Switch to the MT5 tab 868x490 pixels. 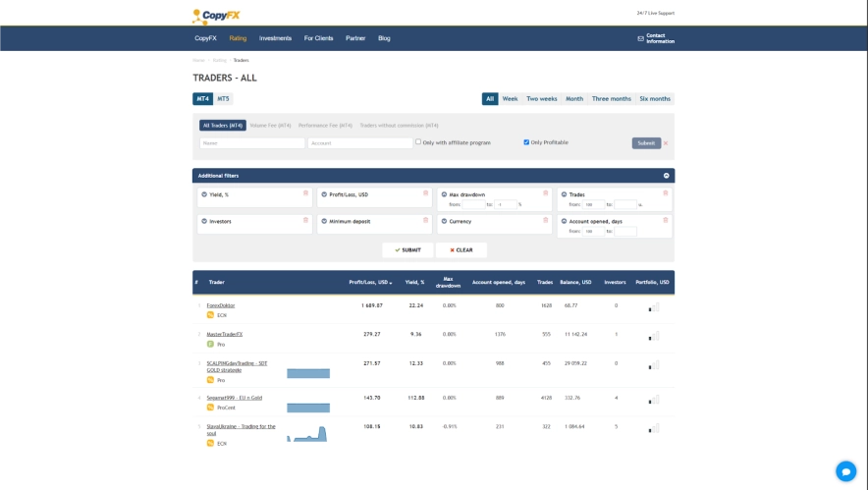click(x=224, y=99)
